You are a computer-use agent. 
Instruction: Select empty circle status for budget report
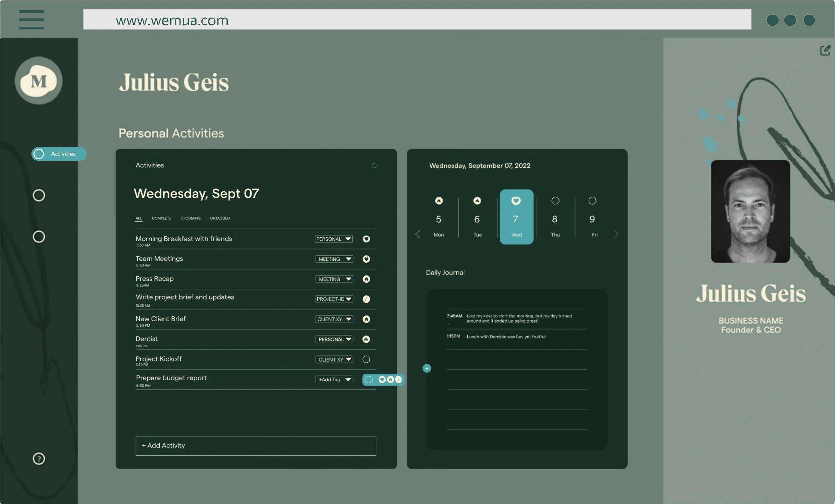tap(369, 380)
